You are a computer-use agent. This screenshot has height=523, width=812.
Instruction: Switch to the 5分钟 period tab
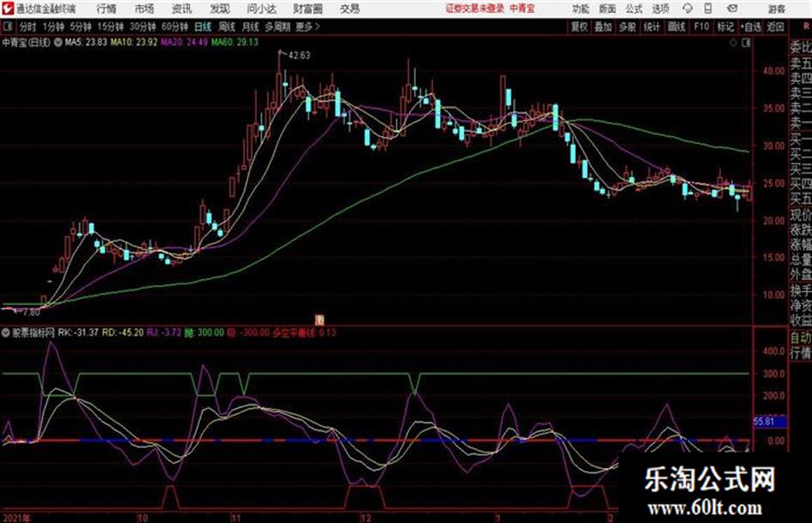tap(81, 27)
